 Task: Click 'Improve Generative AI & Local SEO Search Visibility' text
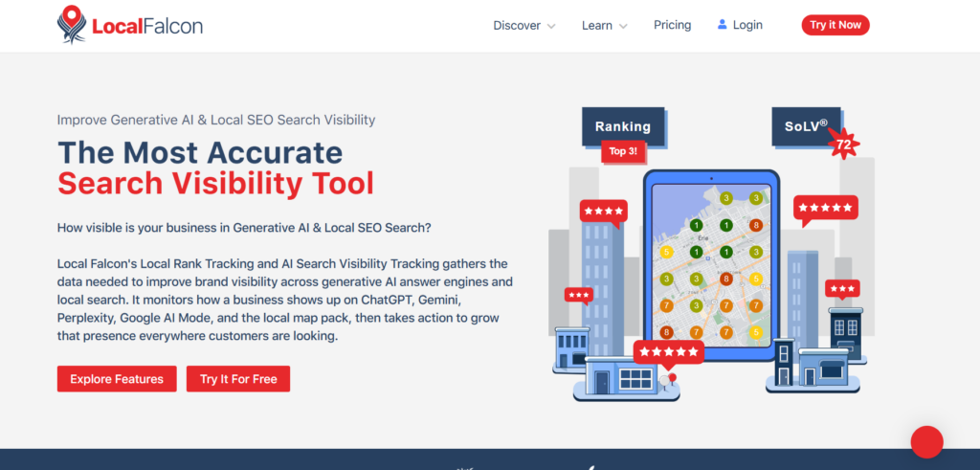pyautogui.click(x=216, y=120)
